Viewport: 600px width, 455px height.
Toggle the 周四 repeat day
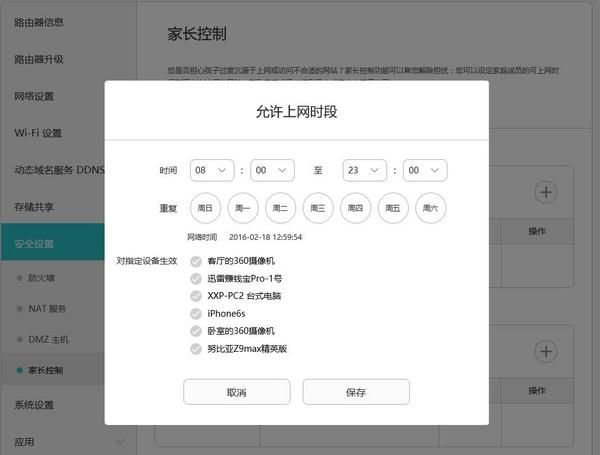pyautogui.click(x=355, y=208)
